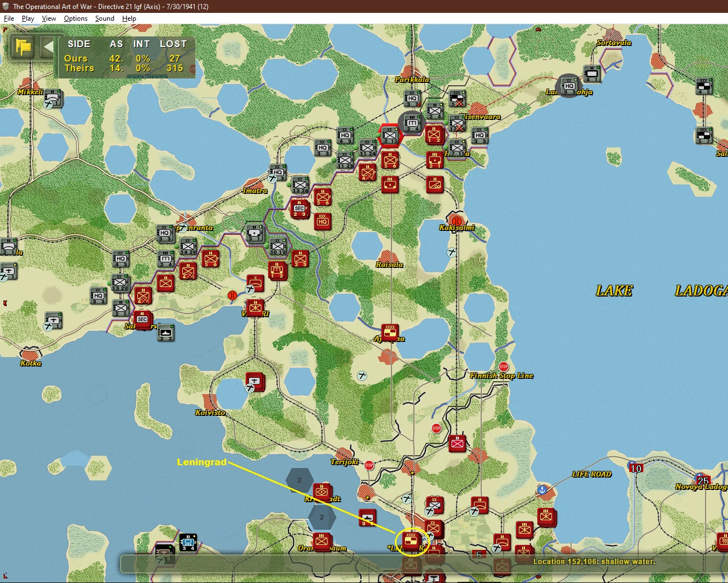
Task: Click the red stop sign beside Terijoki
Action: [x=369, y=465]
